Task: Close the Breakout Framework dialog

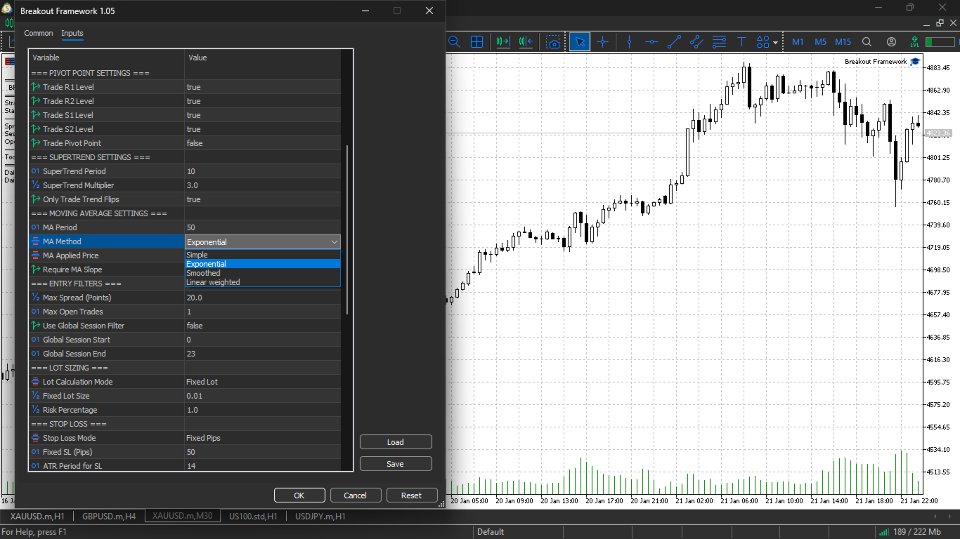Action: pos(429,10)
